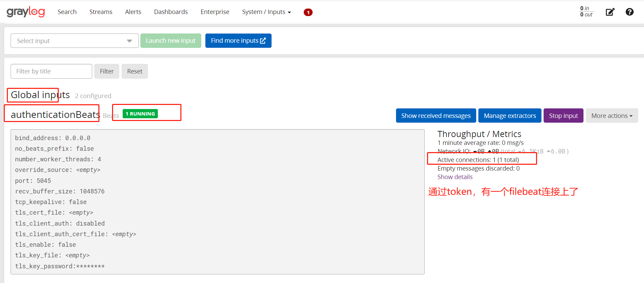
Task: Select the 'bind_address: 0.0.0.0' line
Action: coord(53,138)
